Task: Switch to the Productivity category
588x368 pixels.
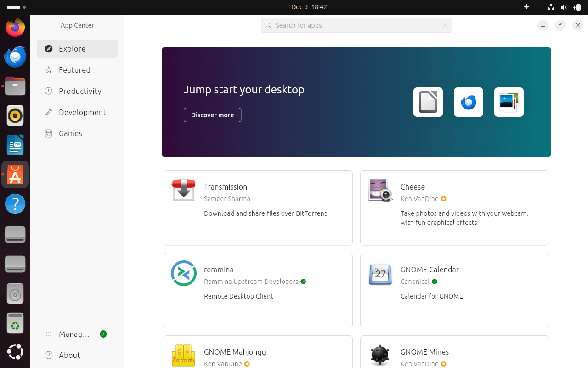Action: click(x=80, y=91)
